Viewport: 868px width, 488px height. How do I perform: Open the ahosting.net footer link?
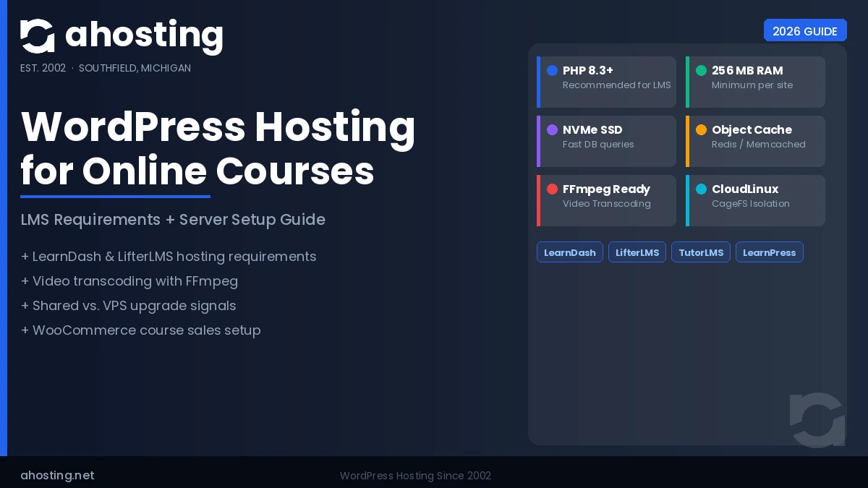point(57,476)
